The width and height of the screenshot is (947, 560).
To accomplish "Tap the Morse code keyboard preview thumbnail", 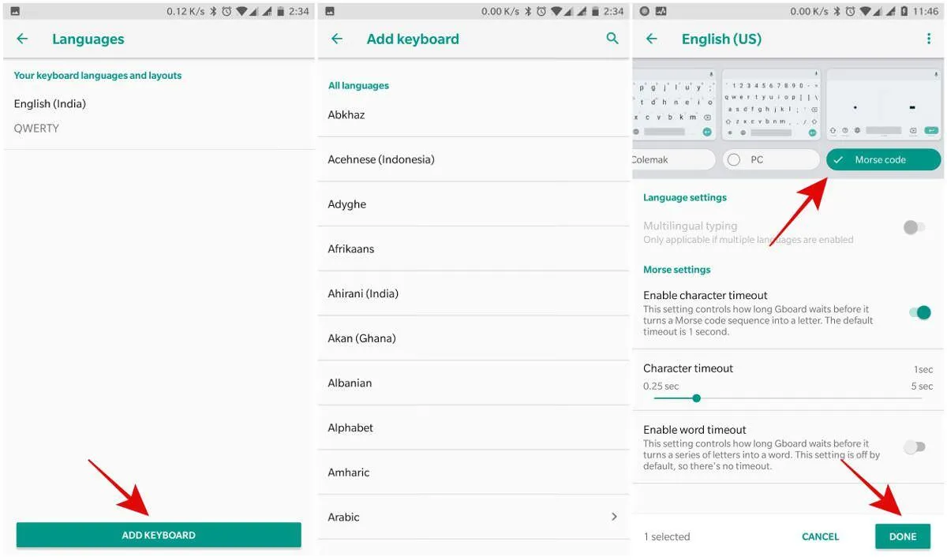I will [884, 104].
